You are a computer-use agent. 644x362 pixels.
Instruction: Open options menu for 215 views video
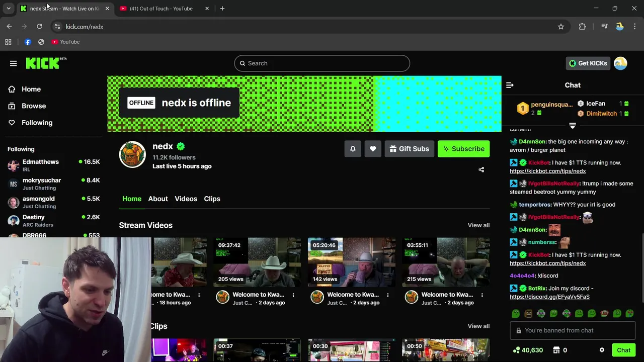point(482,295)
